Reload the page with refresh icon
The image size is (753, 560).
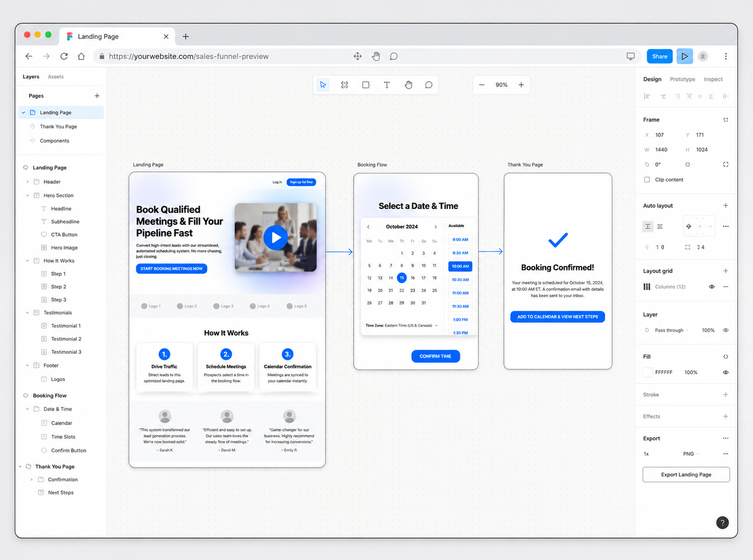tap(64, 56)
